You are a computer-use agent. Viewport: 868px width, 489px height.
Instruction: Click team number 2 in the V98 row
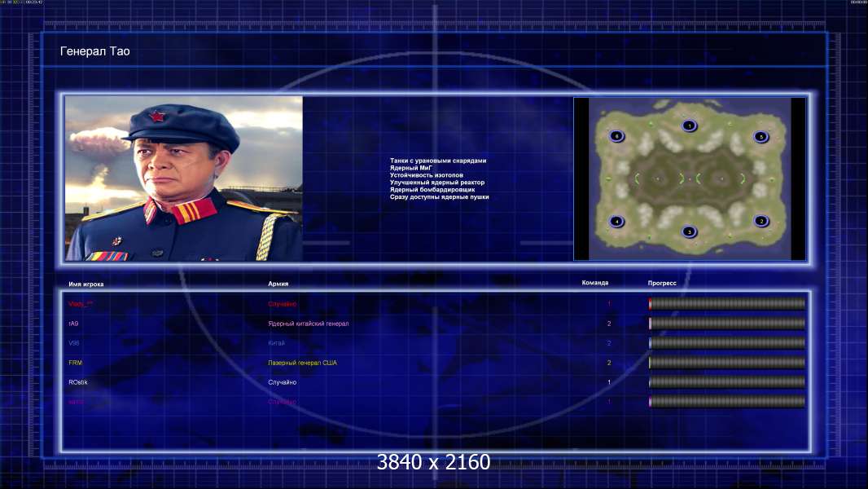coord(609,343)
